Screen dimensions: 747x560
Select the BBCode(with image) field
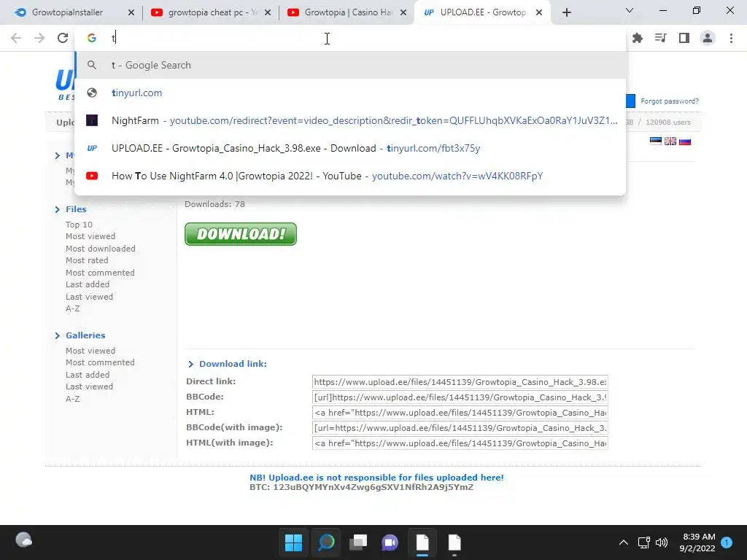pos(460,427)
